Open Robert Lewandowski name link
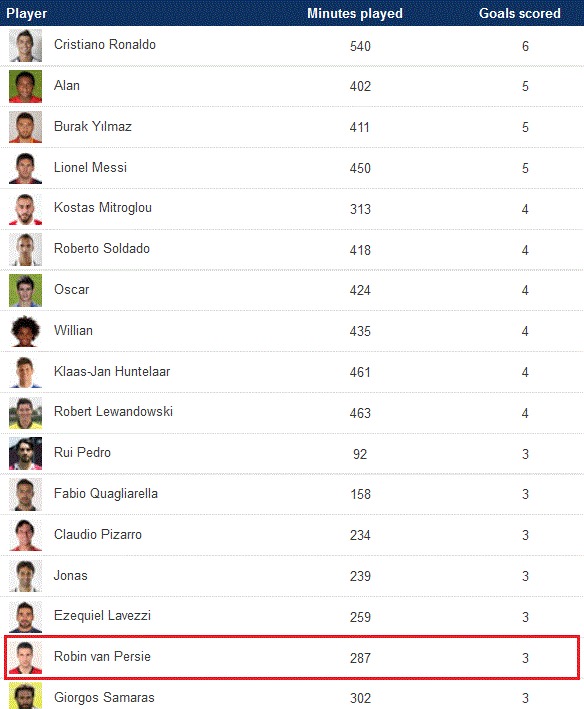 tap(113, 411)
